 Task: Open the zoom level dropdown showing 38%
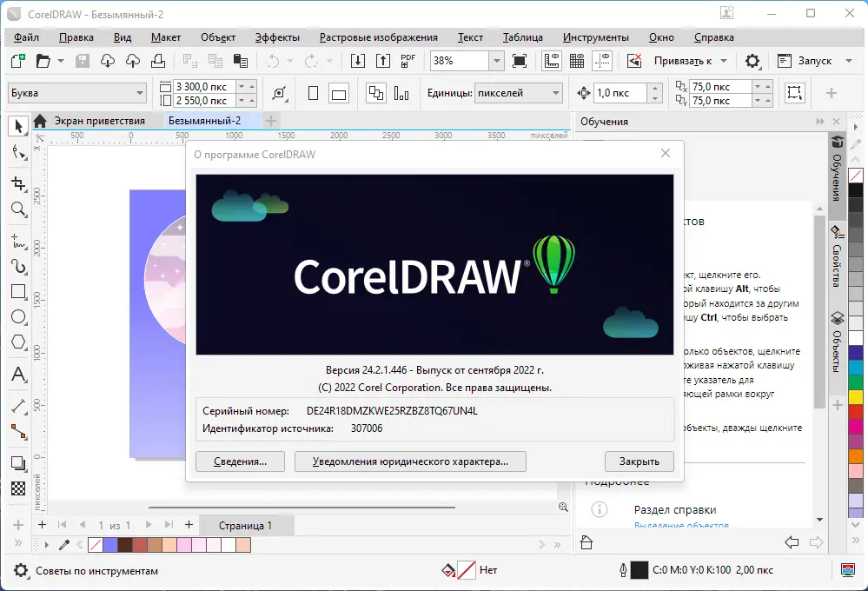click(x=496, y=60)
